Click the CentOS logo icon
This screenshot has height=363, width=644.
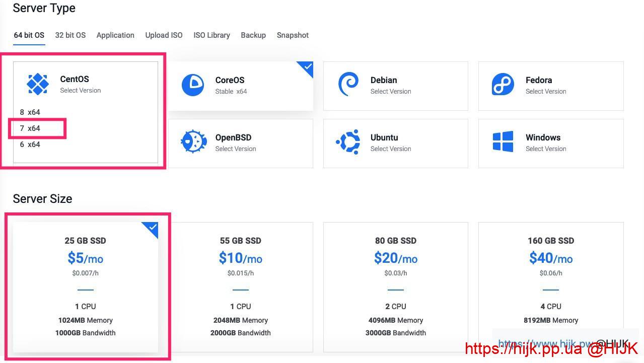[38, 84]
